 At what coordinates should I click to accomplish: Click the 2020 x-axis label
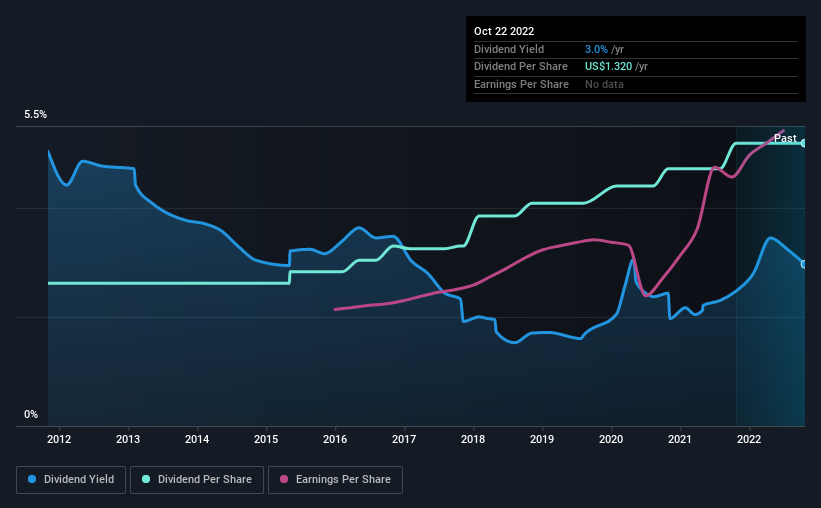(x=611, y=439)
